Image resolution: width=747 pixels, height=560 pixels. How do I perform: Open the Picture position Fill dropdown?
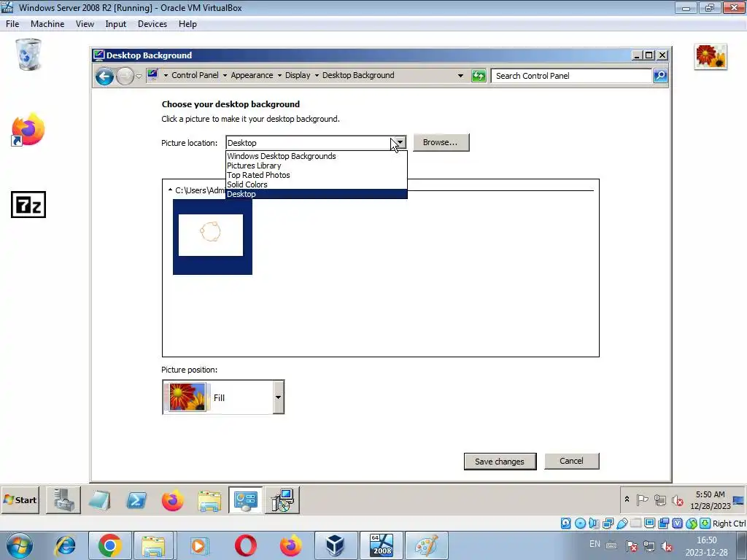click(x=223, y=397)
